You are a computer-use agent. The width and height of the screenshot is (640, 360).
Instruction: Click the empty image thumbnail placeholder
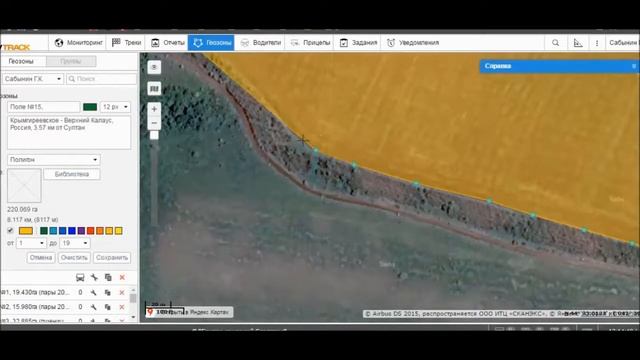[24, 185]
